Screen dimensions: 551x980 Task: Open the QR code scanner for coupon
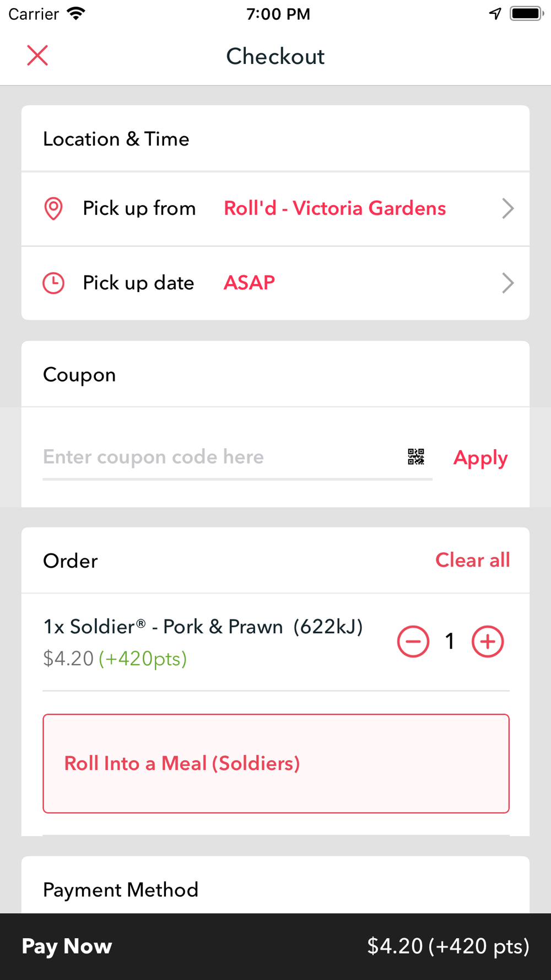click(x=416, y=457)
